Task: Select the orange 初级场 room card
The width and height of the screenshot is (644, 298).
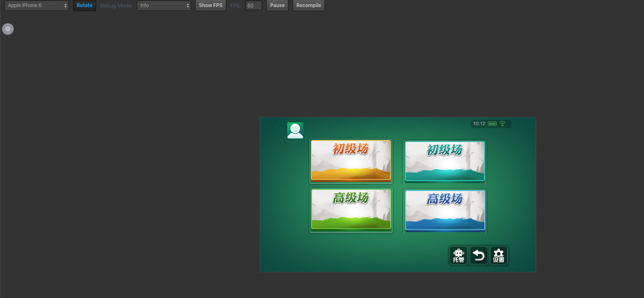Action: [x=351, y=161]
